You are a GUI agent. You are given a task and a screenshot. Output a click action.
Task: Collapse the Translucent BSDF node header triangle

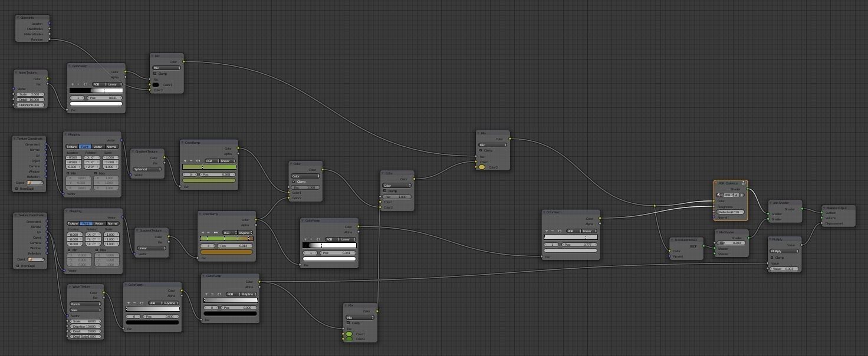673,240
